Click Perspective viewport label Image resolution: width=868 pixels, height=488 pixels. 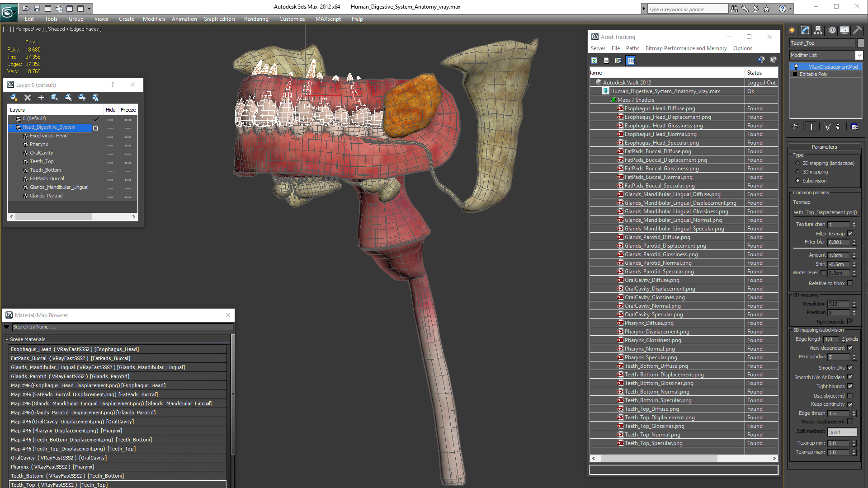[28, 29]
